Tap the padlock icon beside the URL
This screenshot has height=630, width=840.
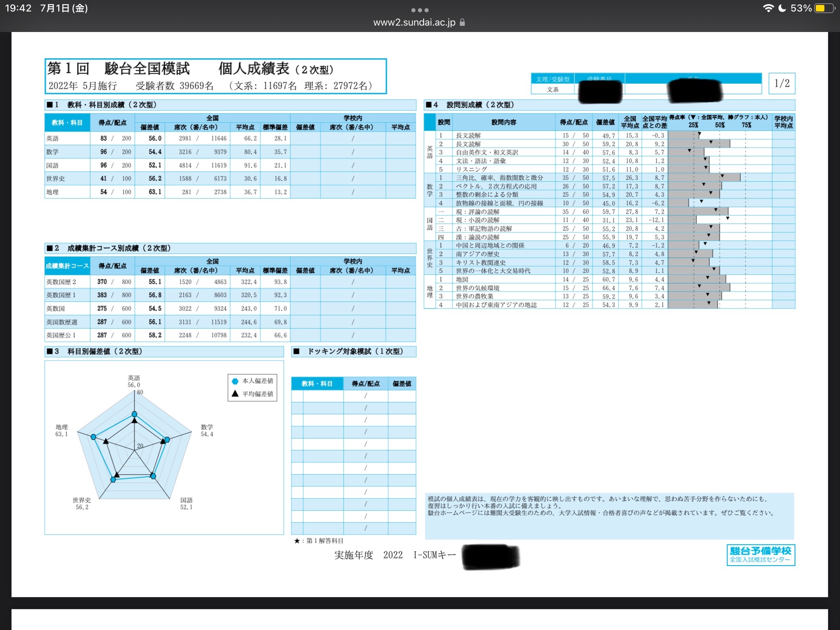click(462, 22)
